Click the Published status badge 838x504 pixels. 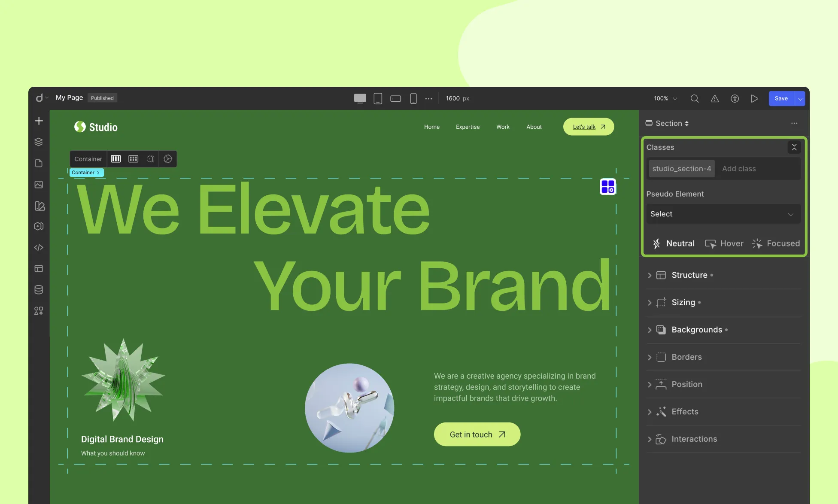[x=102, y=98]
